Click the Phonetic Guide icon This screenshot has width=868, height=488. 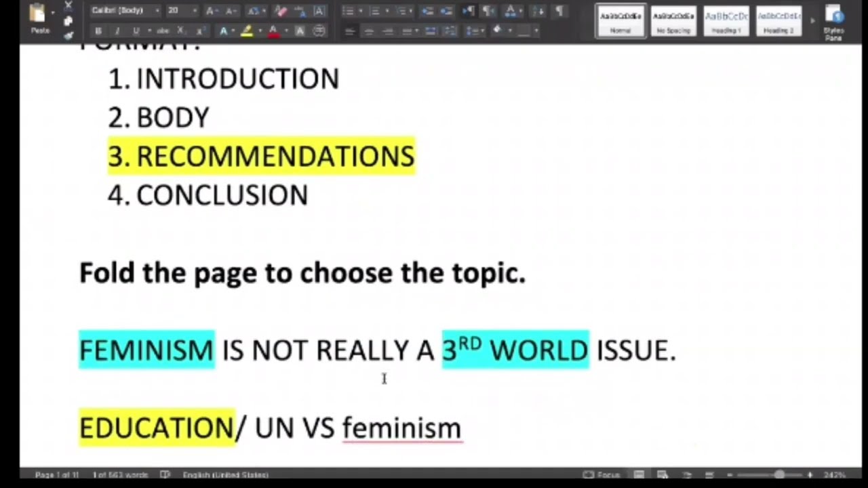pyautogui.click(x=300, y=11)
